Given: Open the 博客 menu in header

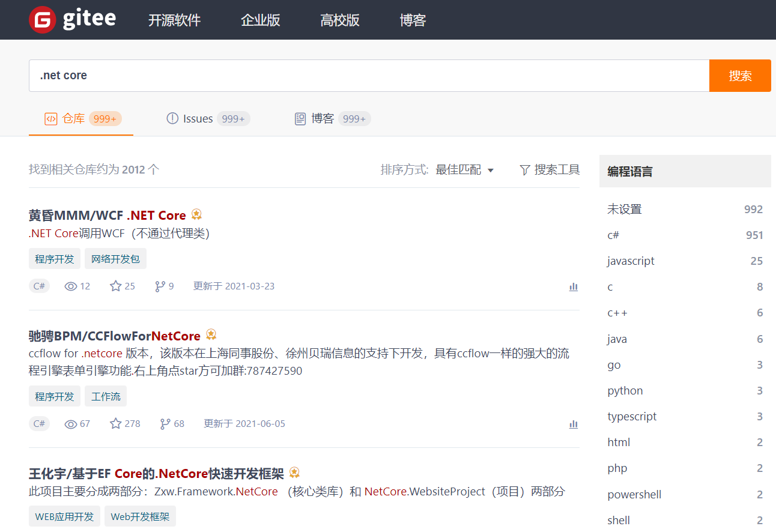Looking at the screenshot, I should [413, 20].
